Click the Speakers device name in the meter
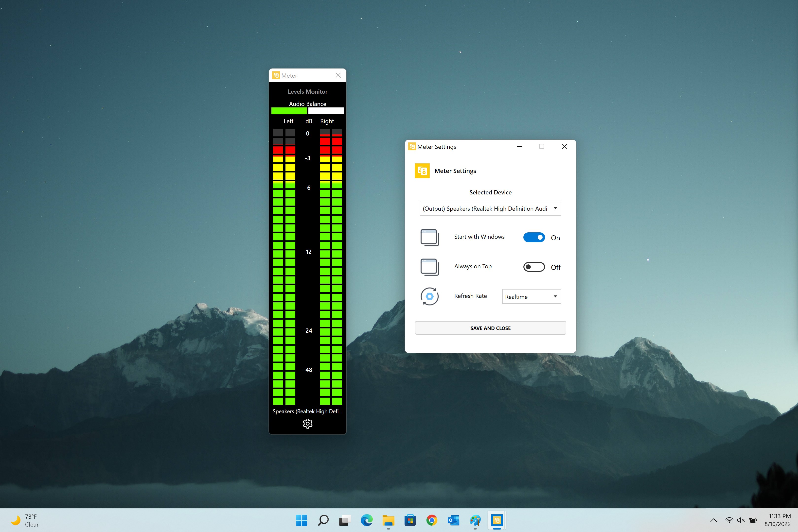 [307, 411]
